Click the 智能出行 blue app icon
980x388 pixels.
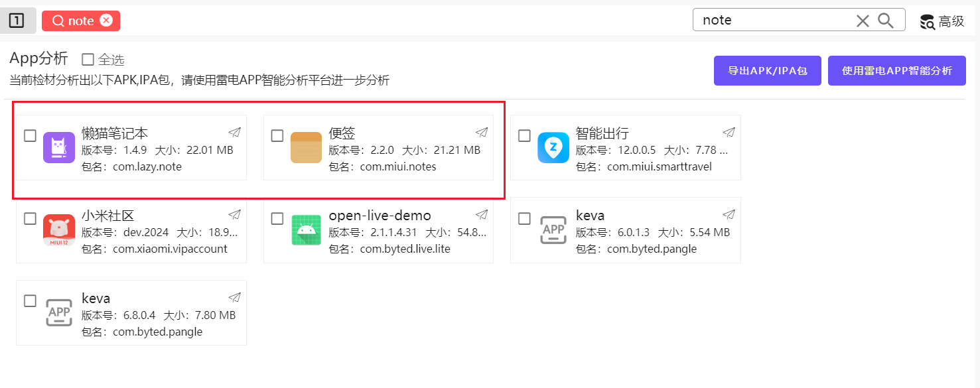pos(553,147)
